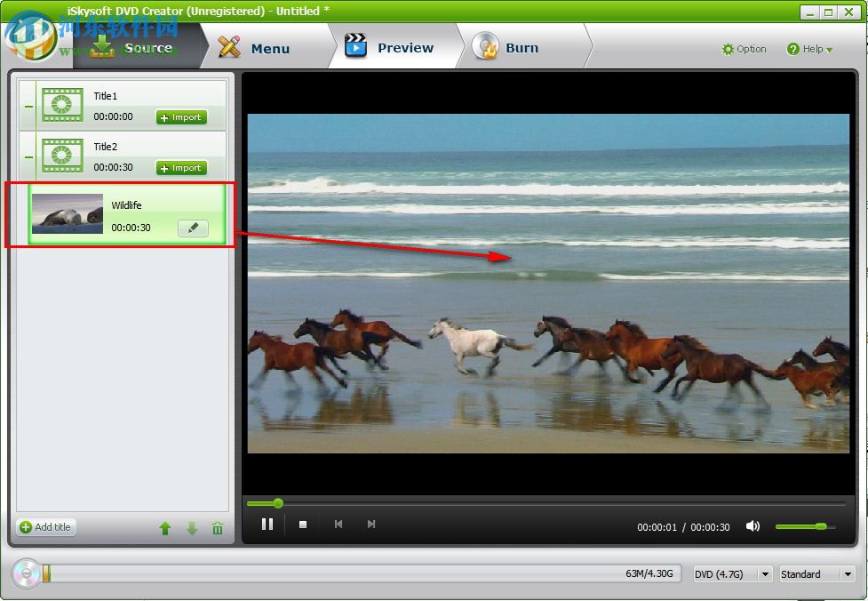Pause the video playback

(x=267, y=525)
